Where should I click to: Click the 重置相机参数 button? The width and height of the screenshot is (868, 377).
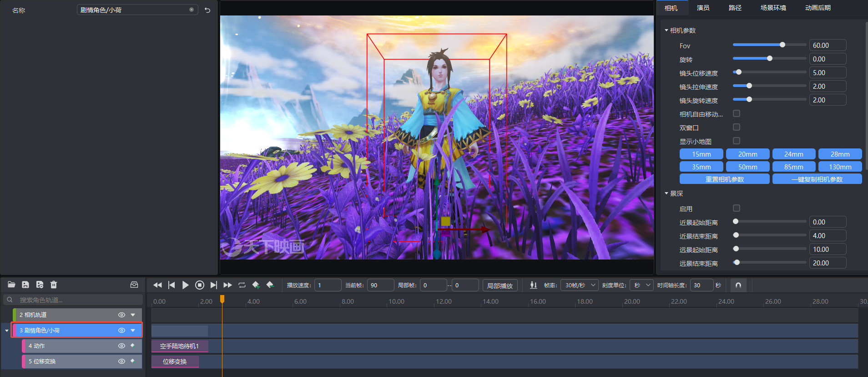pyautogui.click(x=725, y=179)
